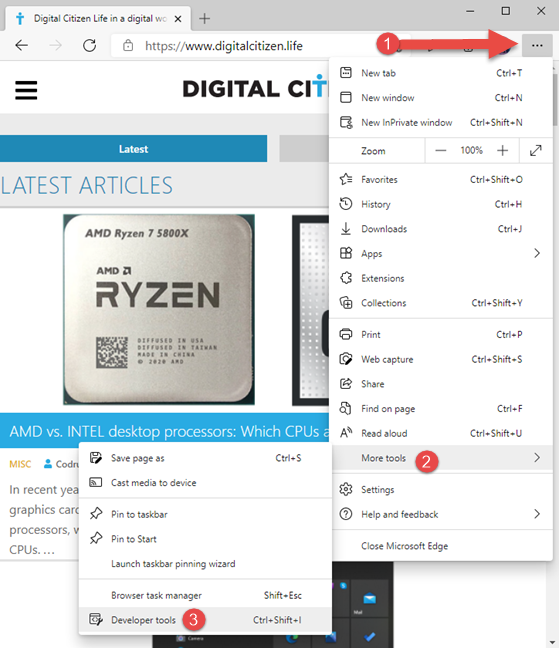The width and height of the screenshot is (559, 648).
Task: Click the page scroll down arrow
Action: (x=552, y=642)
